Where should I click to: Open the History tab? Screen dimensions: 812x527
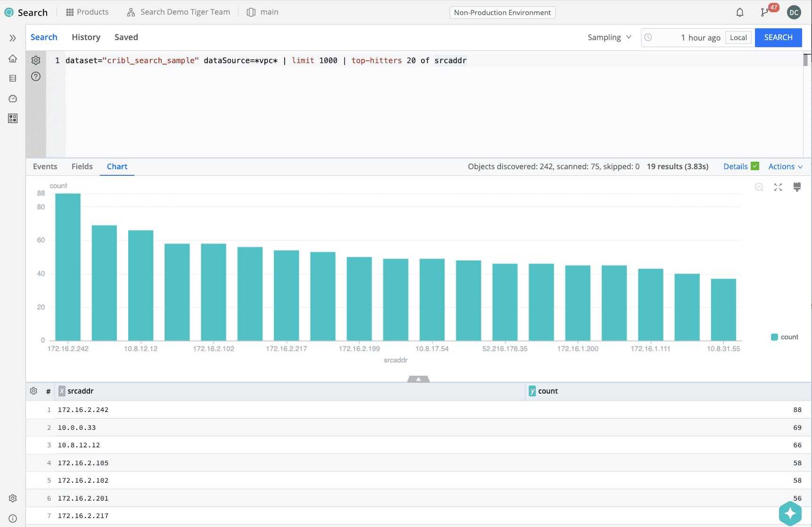pyautogui.click(x=86, y=37)
